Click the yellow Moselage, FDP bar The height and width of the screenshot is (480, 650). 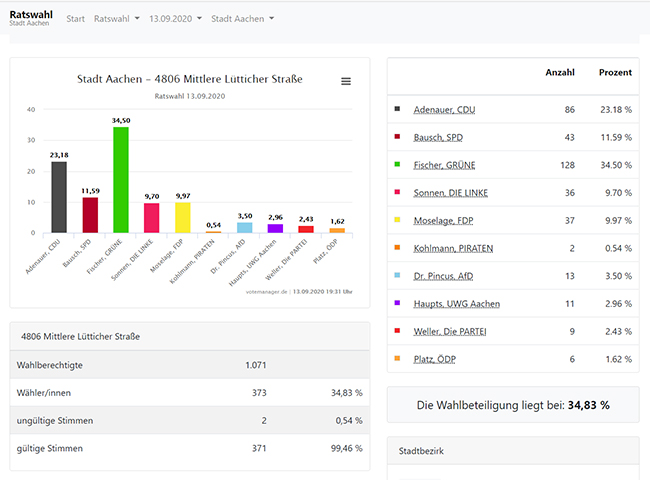point(182,217)
